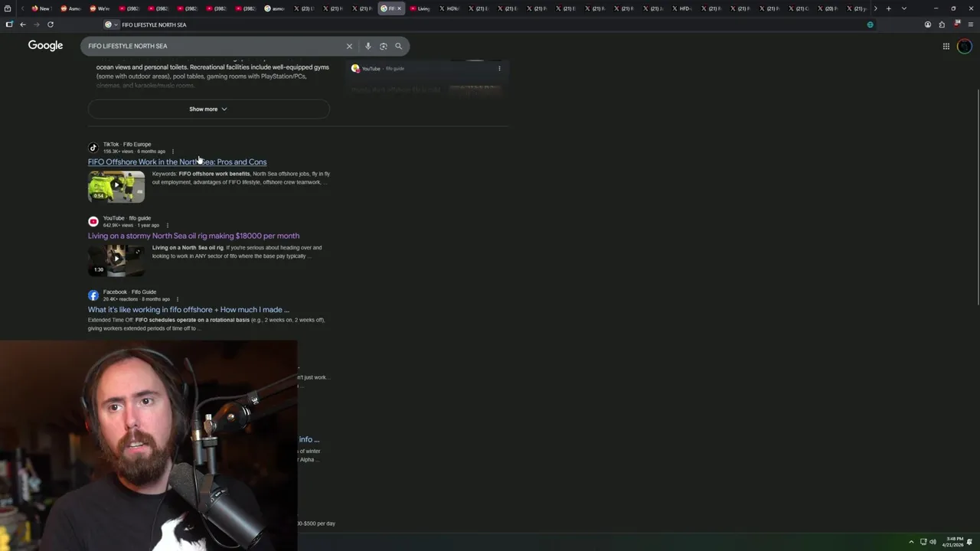Click the 'YouTube · fifo guide' source on right card
The height and width of the screenshot is (551, 980).
[x=383, y=69]
